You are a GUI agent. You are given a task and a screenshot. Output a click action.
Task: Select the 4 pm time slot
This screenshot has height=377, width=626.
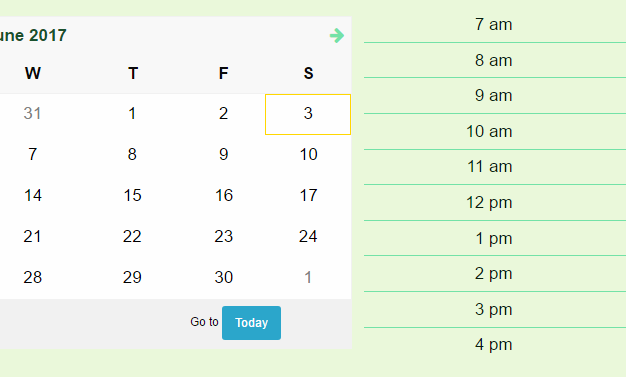(x=495, y=345)
